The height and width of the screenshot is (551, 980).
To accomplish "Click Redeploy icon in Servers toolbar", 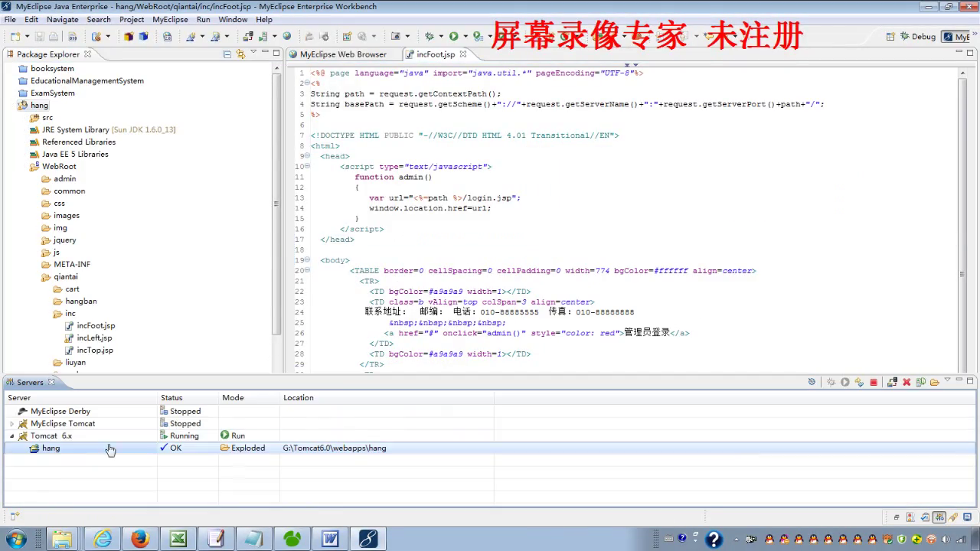I will 921,382.
